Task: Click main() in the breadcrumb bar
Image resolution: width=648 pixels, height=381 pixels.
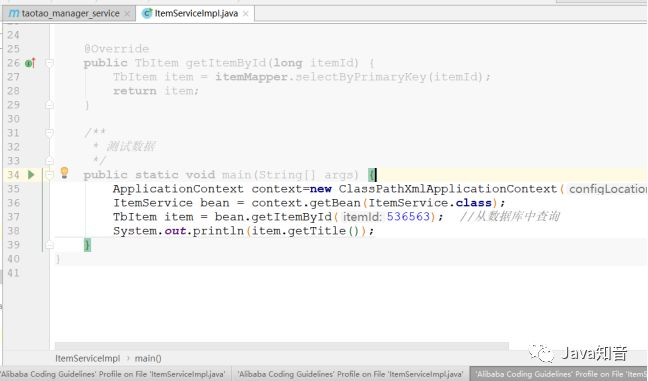Action: tap(148, 358)
